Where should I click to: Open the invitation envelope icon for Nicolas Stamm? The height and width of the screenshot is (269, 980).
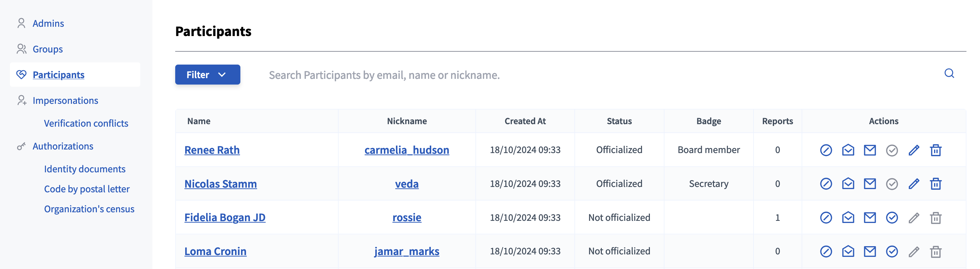pos(847,184)
